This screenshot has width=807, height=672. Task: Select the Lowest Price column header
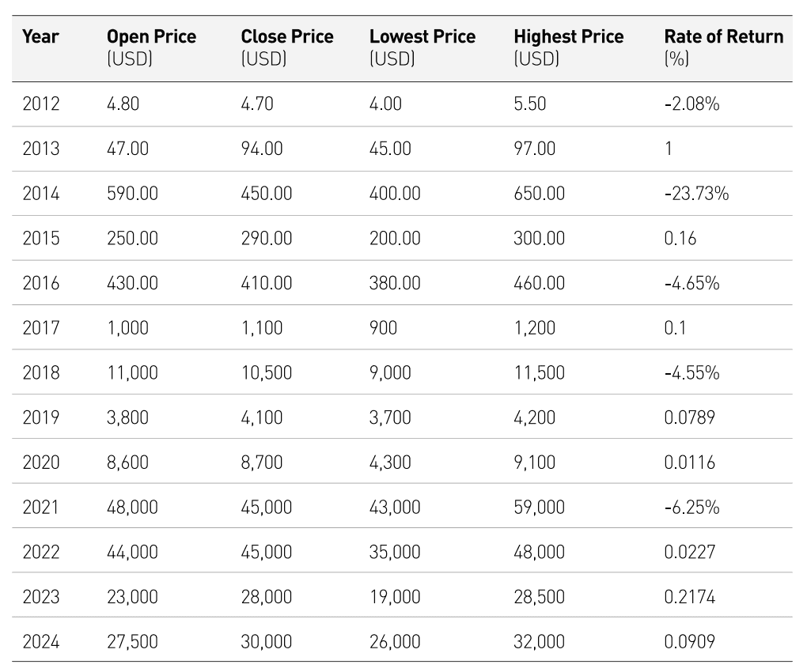coord(422,47)
